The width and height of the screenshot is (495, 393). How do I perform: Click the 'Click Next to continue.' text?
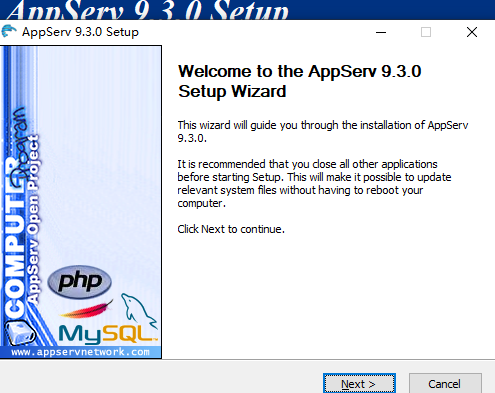(x=231, y=229)
